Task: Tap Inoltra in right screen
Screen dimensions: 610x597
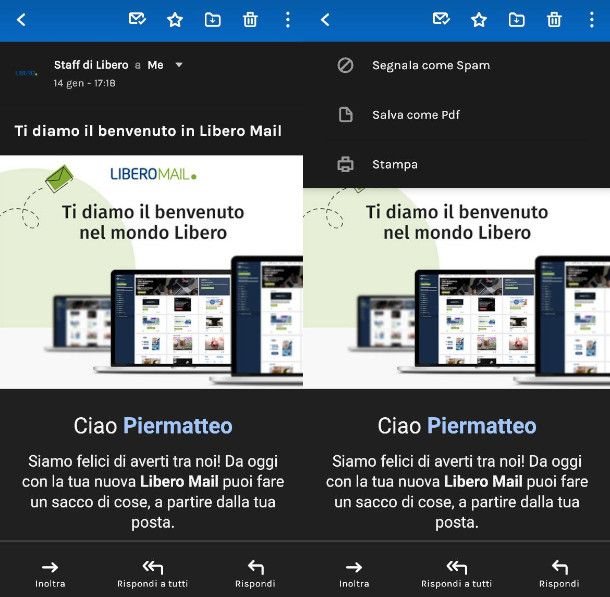Action: (x=354, y=574)
